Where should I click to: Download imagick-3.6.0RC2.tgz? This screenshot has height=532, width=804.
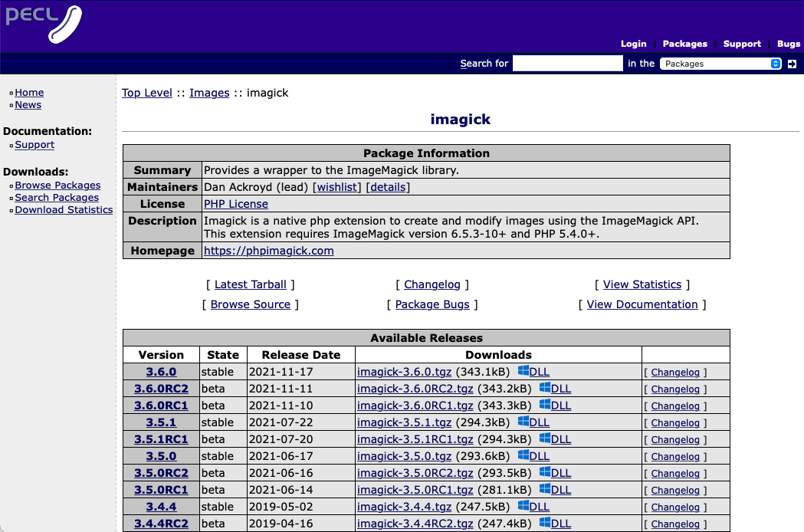pos(415,389)
